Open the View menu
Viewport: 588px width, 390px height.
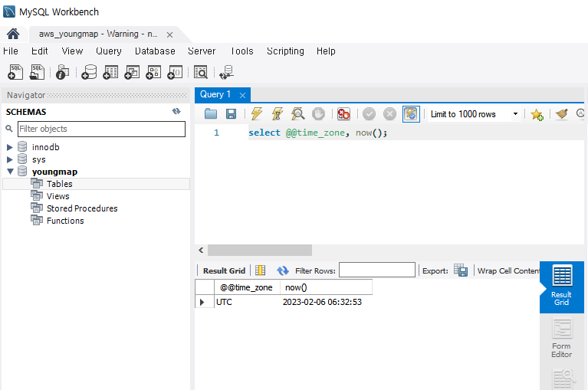72,51
